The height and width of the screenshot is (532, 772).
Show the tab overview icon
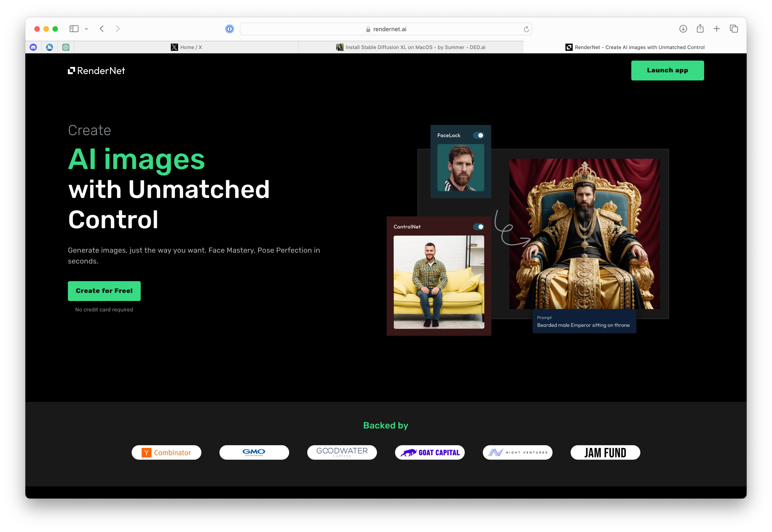pos(734,29)
